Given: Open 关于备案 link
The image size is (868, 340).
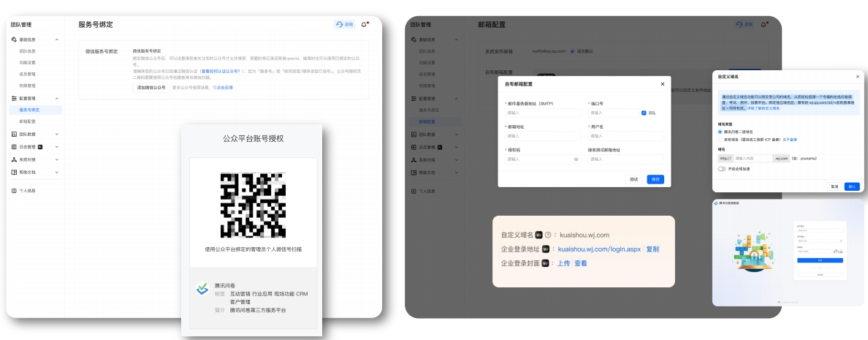Looking at the screenshot, I should coord(790,140).
